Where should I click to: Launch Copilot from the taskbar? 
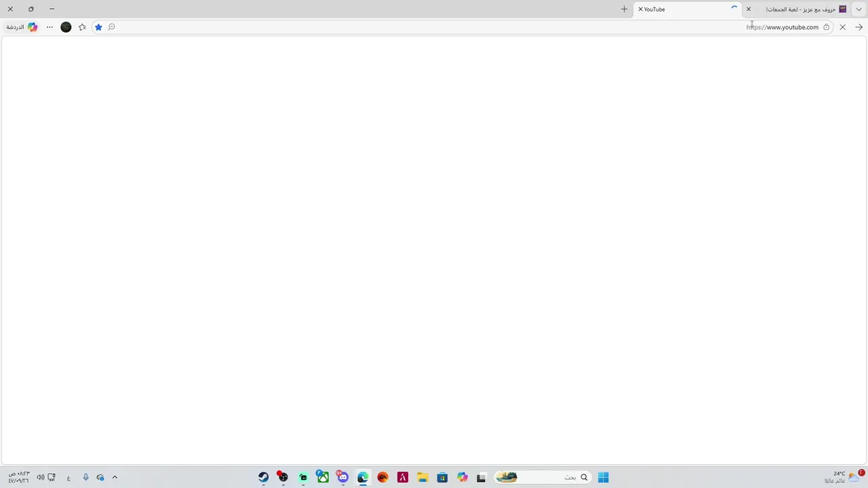[x=462, y=477]
